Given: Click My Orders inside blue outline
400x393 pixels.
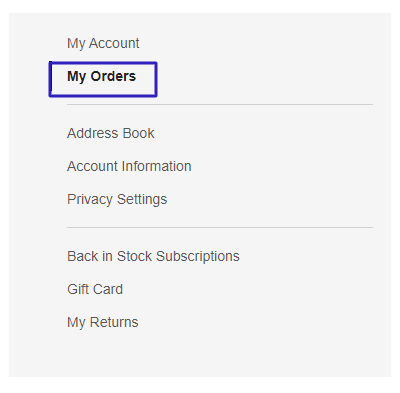Looking at the screenshot, I should pos(102,77).
